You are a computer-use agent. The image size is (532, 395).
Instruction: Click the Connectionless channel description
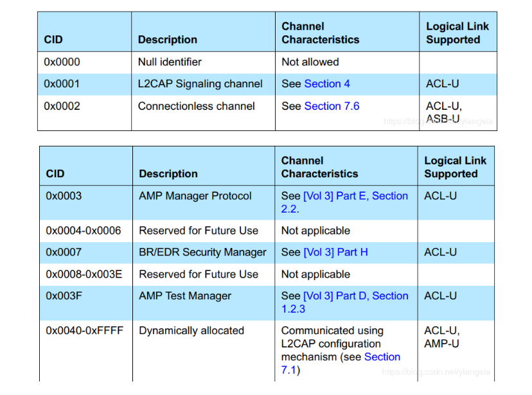point(197,106)
